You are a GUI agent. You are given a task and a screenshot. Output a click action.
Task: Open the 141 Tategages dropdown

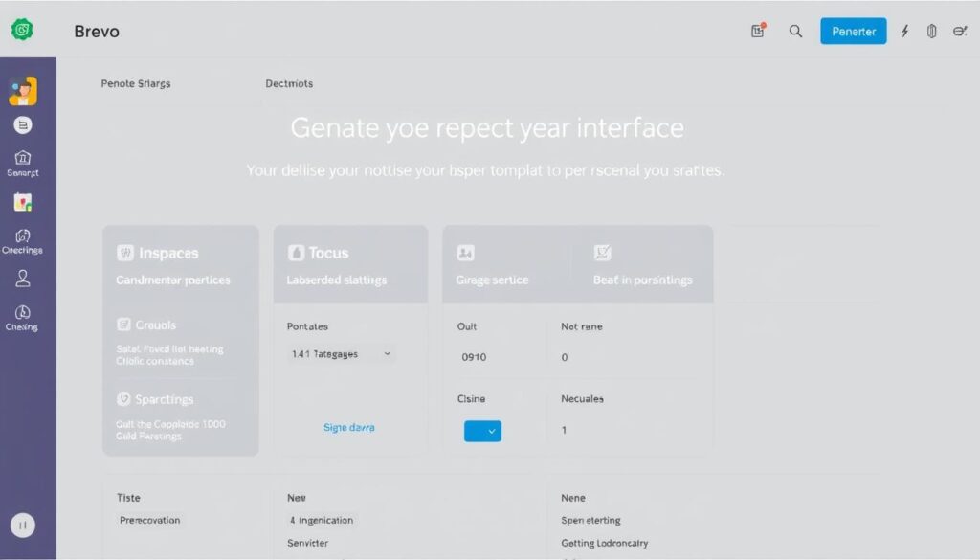(x=341, y=354)
